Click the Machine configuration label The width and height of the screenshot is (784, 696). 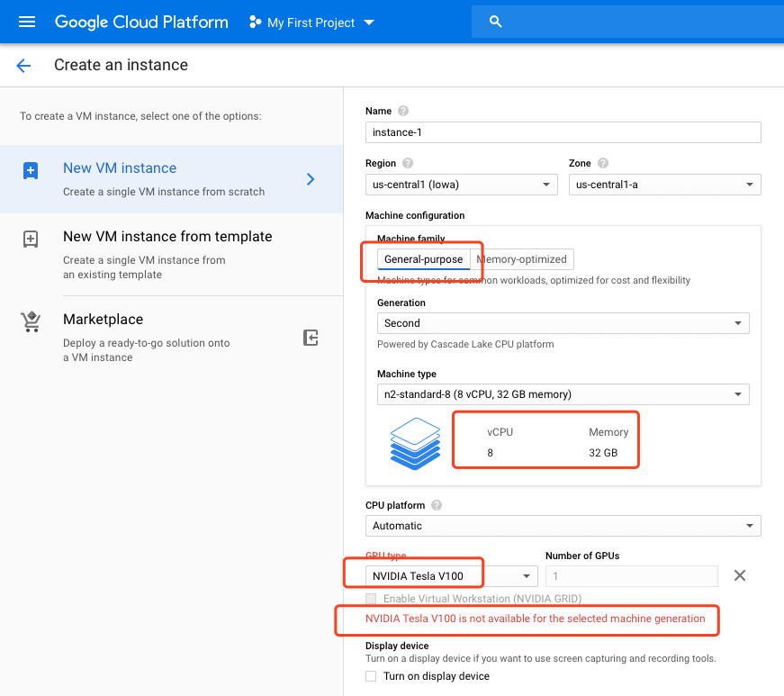415,215
